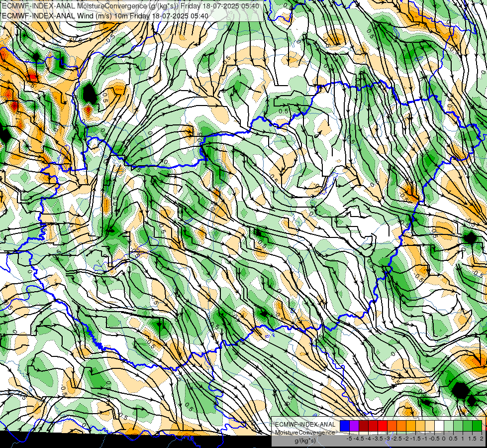Pick the bright red swatch between -3.5 and -3

[x=383, y=426]
